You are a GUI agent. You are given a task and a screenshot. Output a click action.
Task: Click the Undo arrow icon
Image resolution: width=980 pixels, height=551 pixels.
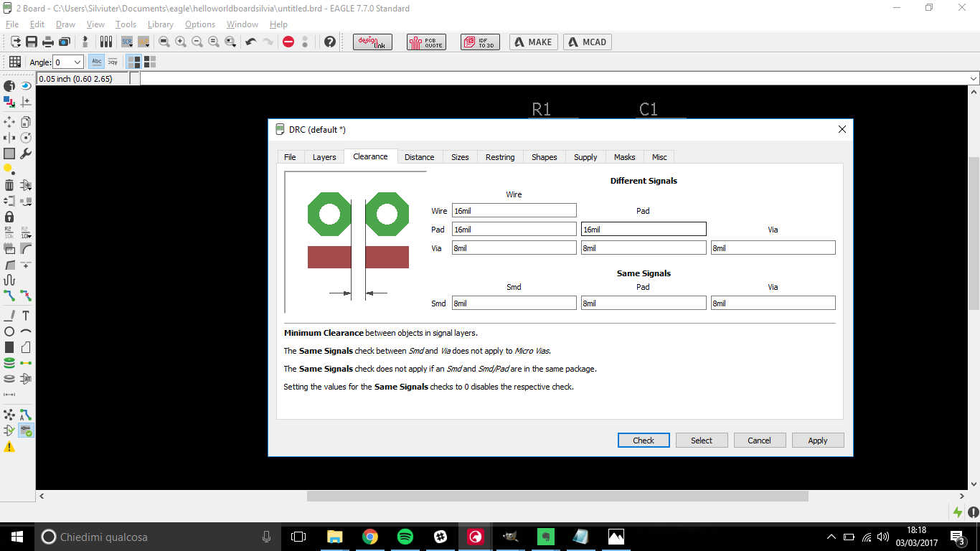click(x=250, y=42)
